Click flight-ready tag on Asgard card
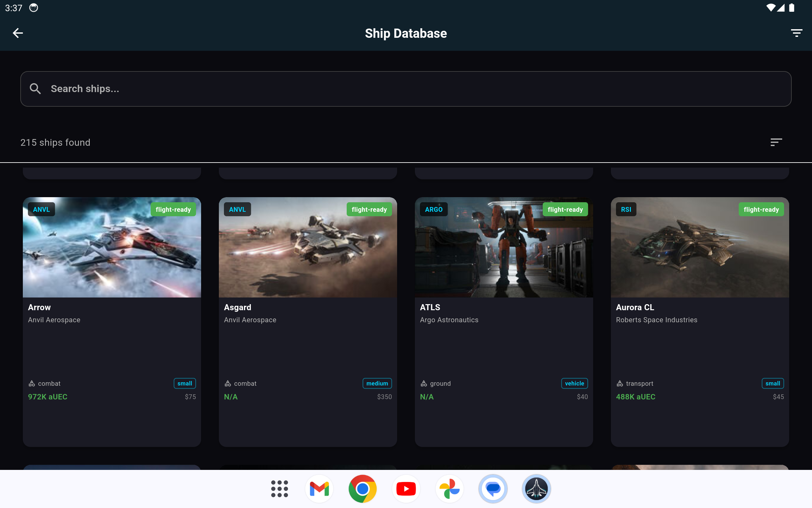 pos(369,209)
